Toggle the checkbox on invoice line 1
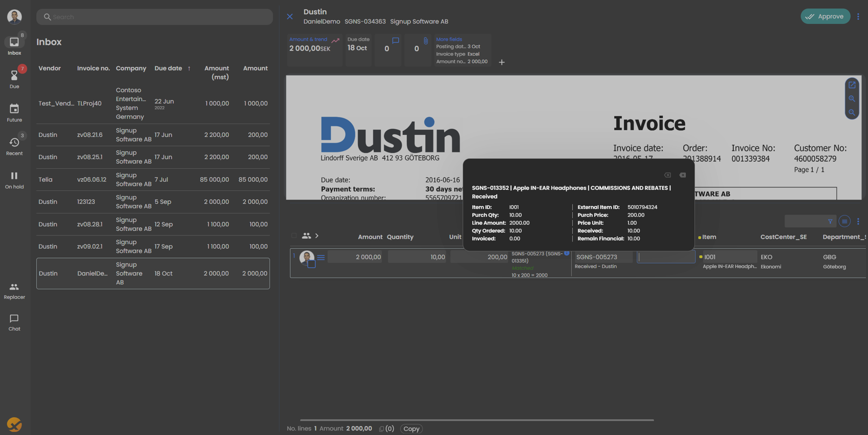 click(x=311, y=264)
